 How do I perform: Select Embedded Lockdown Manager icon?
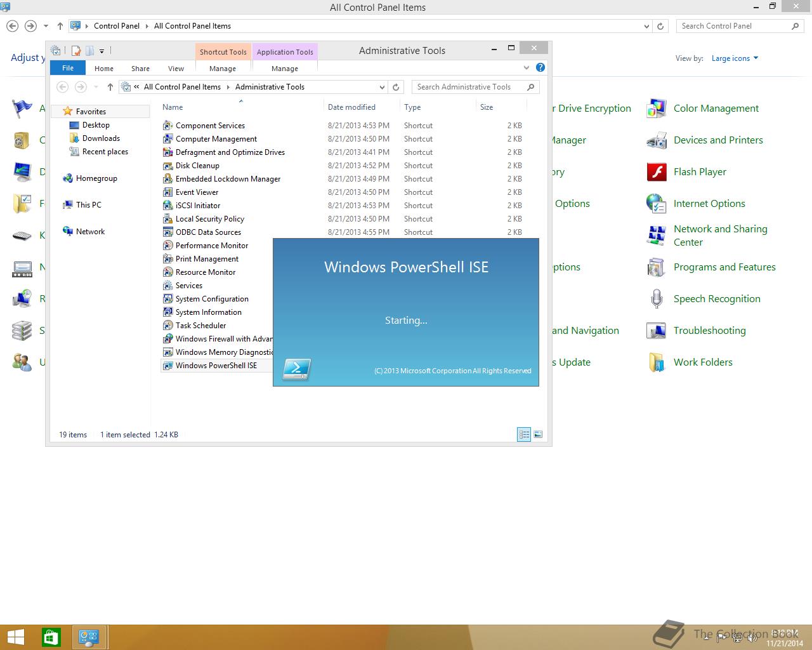[167, 179]
